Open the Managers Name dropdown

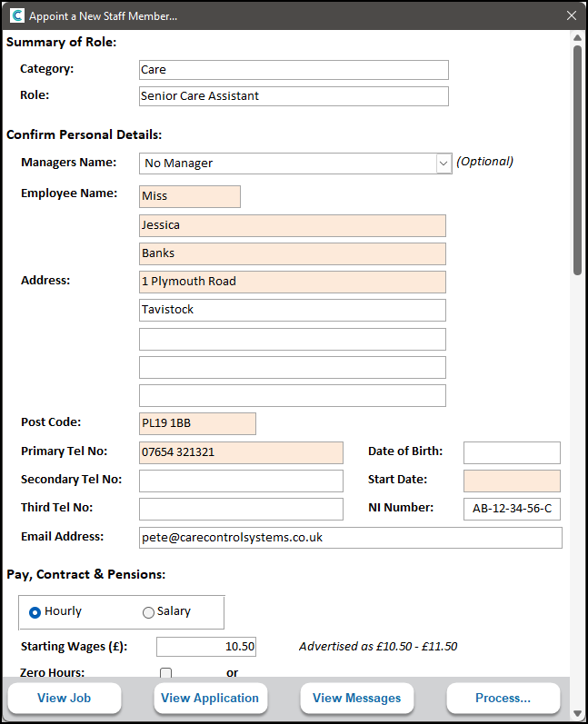click(443, 164)
